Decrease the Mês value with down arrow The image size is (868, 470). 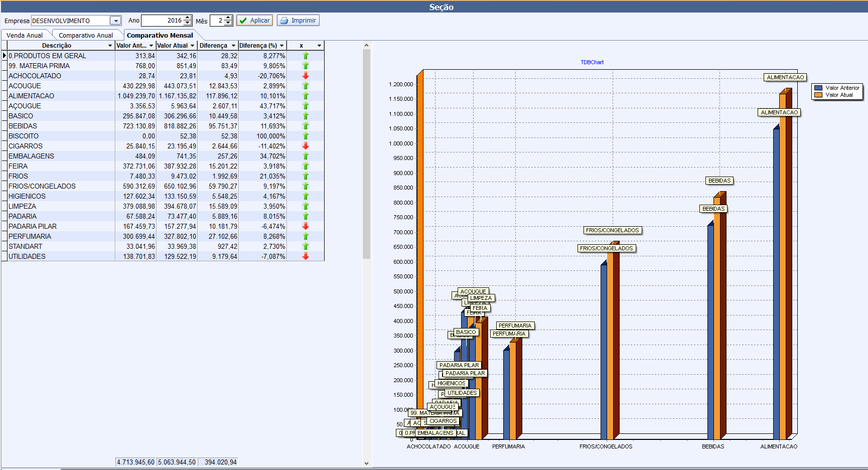[x=228, y=23]
